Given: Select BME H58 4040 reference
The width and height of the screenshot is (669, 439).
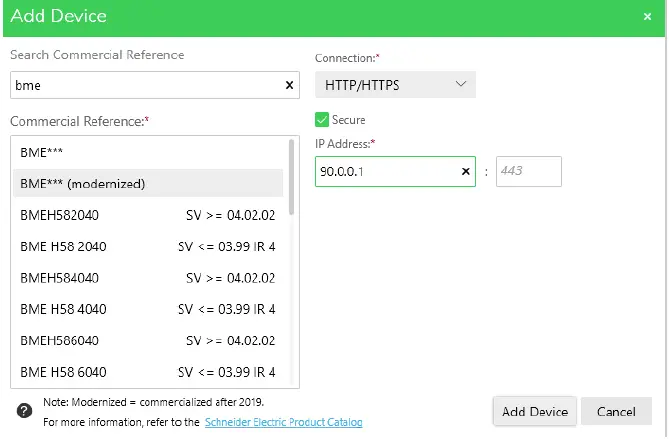Looking at the screenshot, I should click(x=148, y=309).
